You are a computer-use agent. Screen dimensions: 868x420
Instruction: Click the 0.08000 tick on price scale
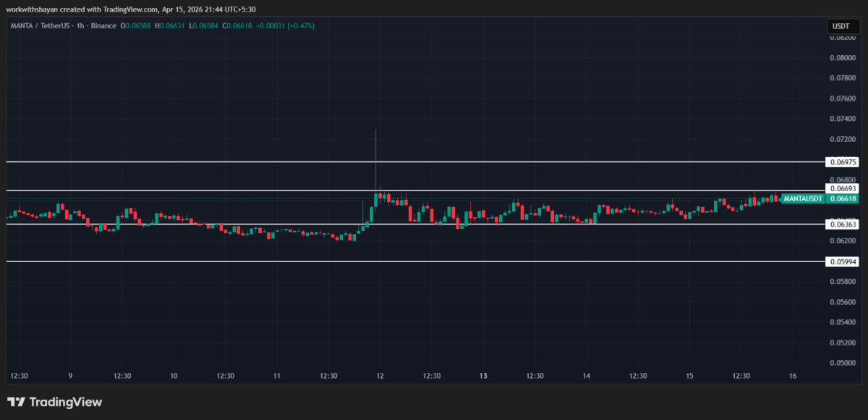click(843, 58)
